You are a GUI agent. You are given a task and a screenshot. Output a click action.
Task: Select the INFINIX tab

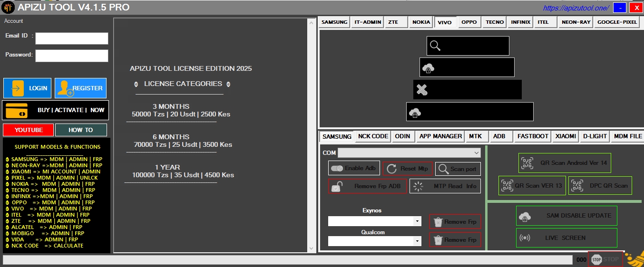point(520,22)
